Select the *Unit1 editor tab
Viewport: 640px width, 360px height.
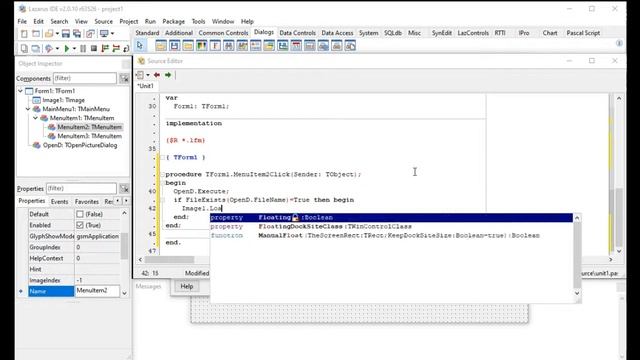(x=146, y=86)
